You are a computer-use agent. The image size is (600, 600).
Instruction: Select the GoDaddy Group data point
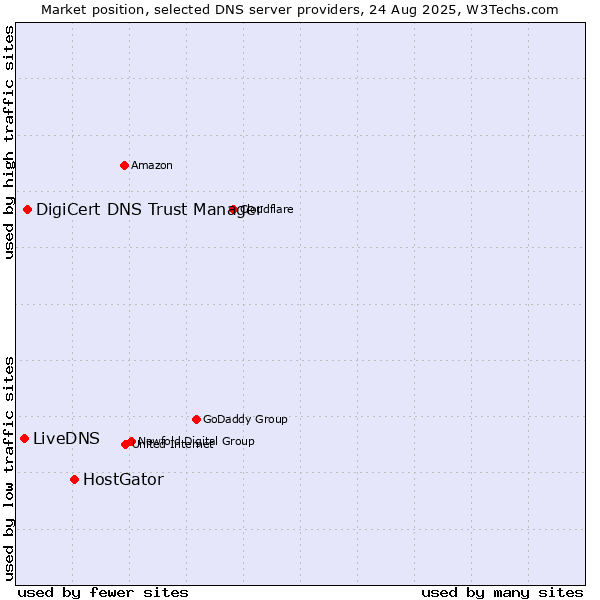(196, 420)
